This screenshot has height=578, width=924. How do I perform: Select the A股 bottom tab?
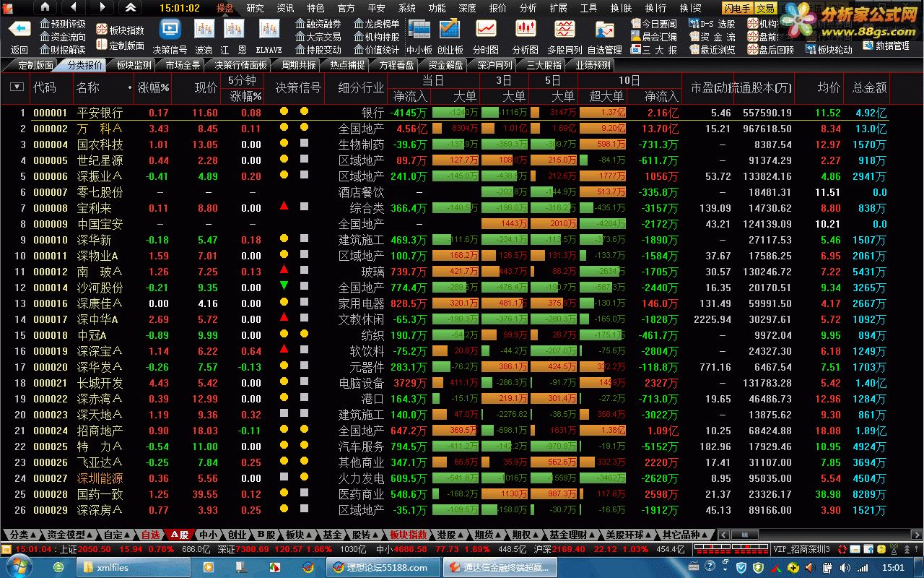[180, 535]
